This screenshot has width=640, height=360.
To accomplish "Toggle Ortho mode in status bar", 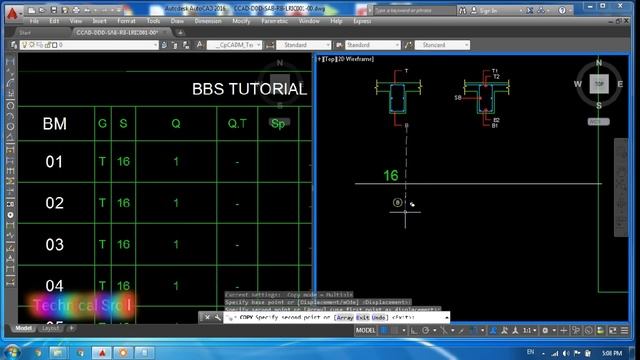I will tap(414, 331).
